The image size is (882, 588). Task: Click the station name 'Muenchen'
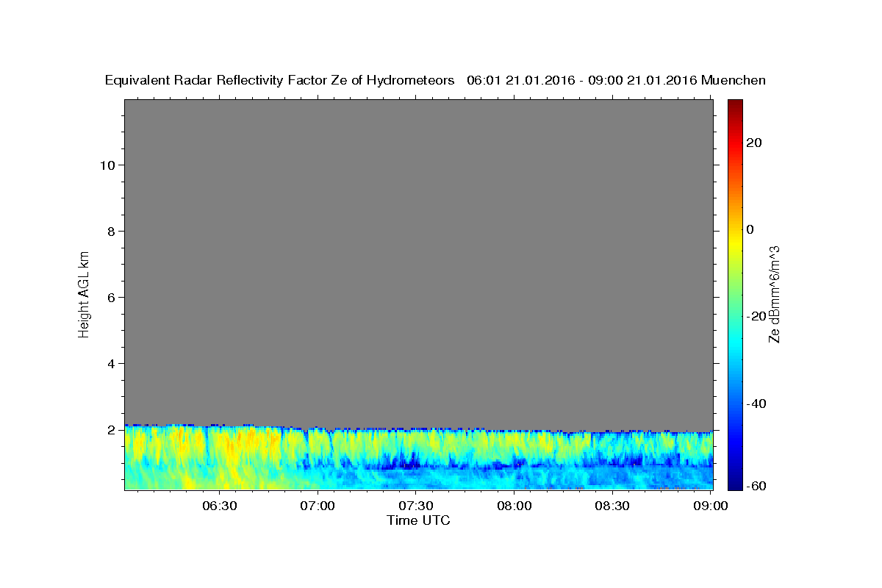pyautogui.click(x=734, y=81)
